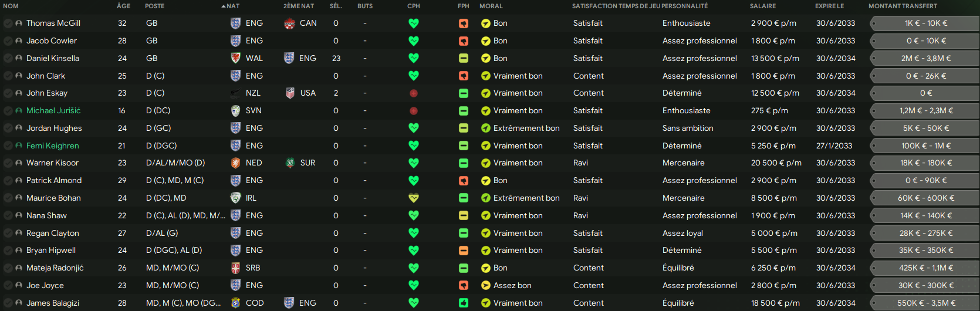Screen dimensions: 980x311
Task: Open the player icon beside Jacob Cowler
Action: coord(19,41)
